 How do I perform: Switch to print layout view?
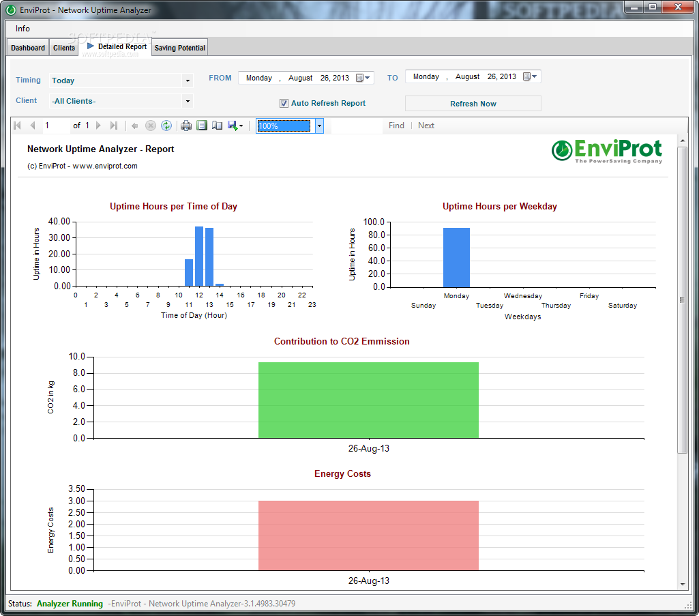tap(202, 126)
